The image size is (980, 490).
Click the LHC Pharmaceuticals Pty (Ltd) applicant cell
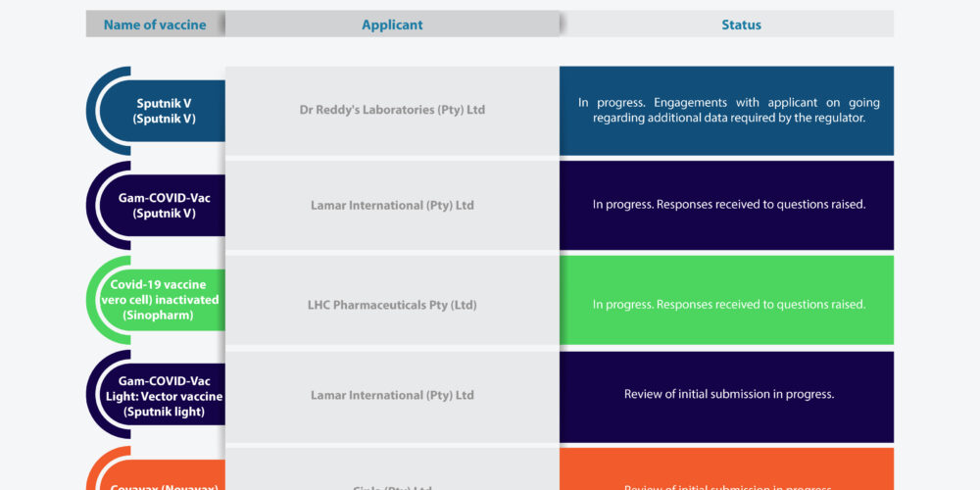[x=392, y=305]
